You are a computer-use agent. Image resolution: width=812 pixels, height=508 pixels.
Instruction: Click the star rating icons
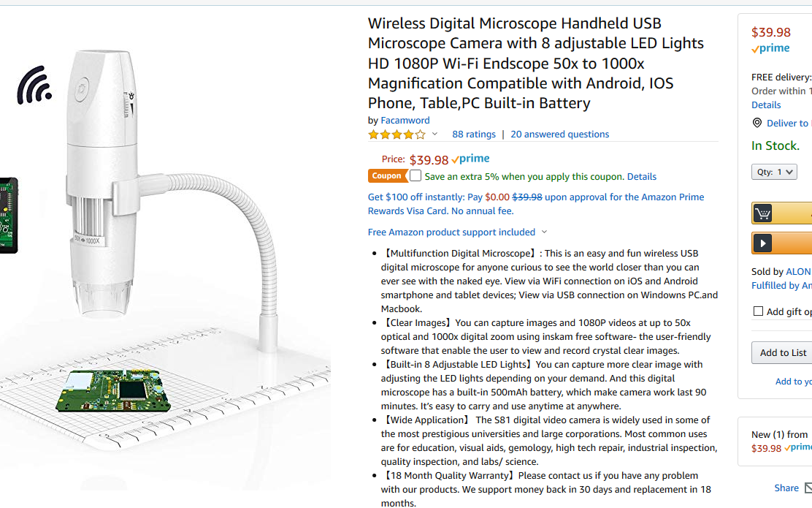click(397, 134)
